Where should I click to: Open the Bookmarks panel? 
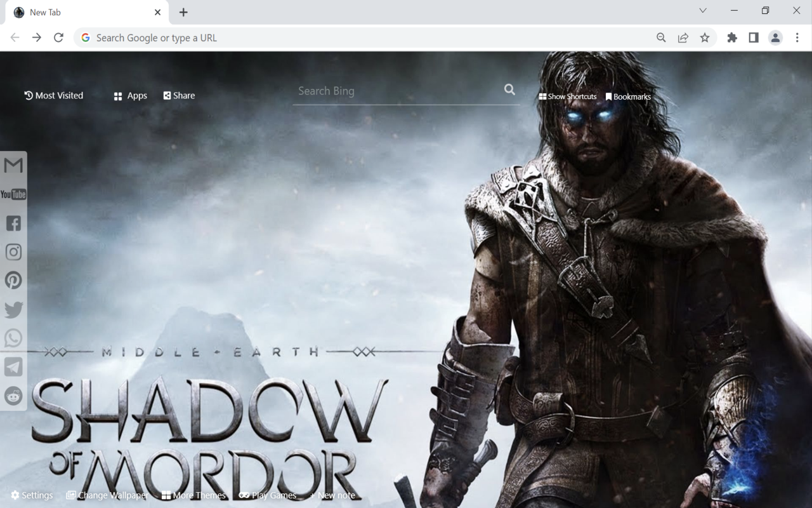(628, 97)
